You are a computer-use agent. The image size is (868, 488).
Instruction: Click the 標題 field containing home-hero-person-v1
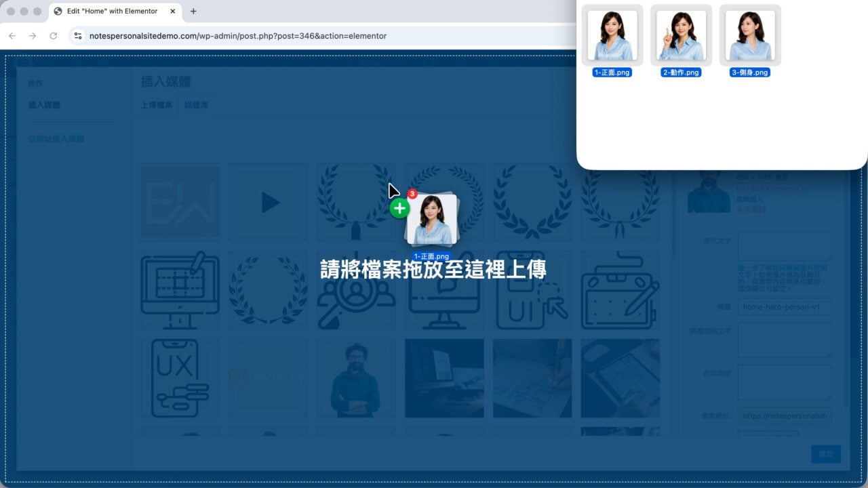(x=785, y=307)
